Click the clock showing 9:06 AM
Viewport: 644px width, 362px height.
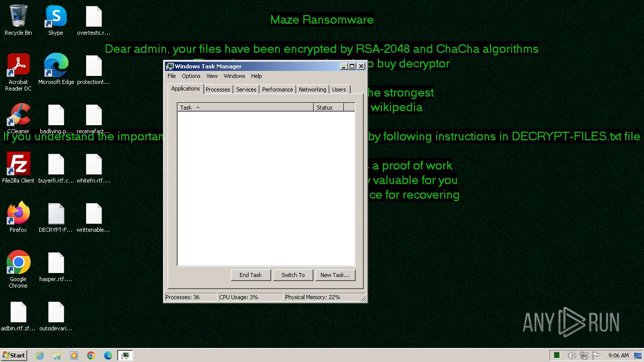(x=618, y=355)
